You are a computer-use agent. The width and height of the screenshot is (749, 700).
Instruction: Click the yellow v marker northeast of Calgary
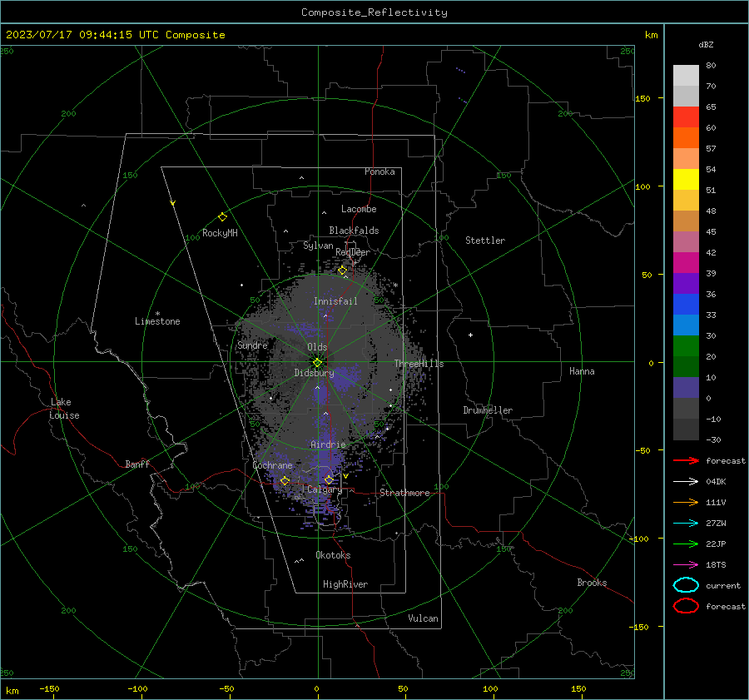[x=345, y=476]
